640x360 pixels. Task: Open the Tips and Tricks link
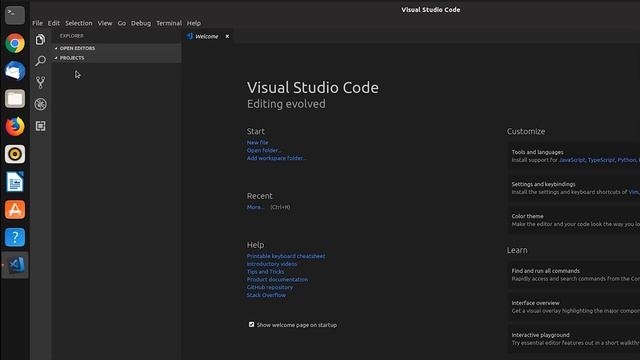[265, 271]
